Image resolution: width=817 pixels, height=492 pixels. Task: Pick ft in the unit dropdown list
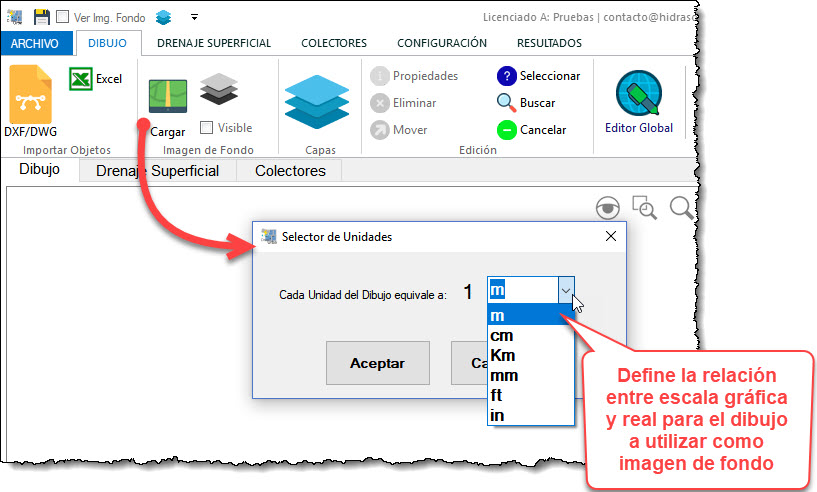tap(497, 395)
